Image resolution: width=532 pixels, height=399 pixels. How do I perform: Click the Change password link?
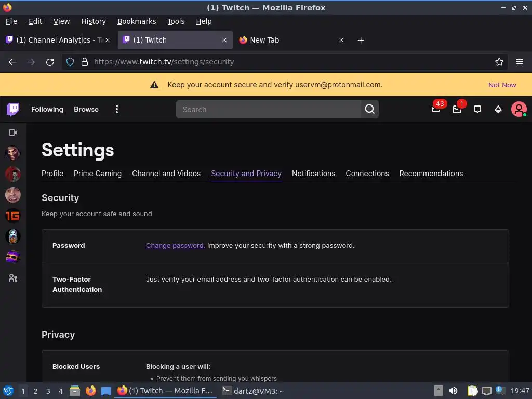coord(176,246)
